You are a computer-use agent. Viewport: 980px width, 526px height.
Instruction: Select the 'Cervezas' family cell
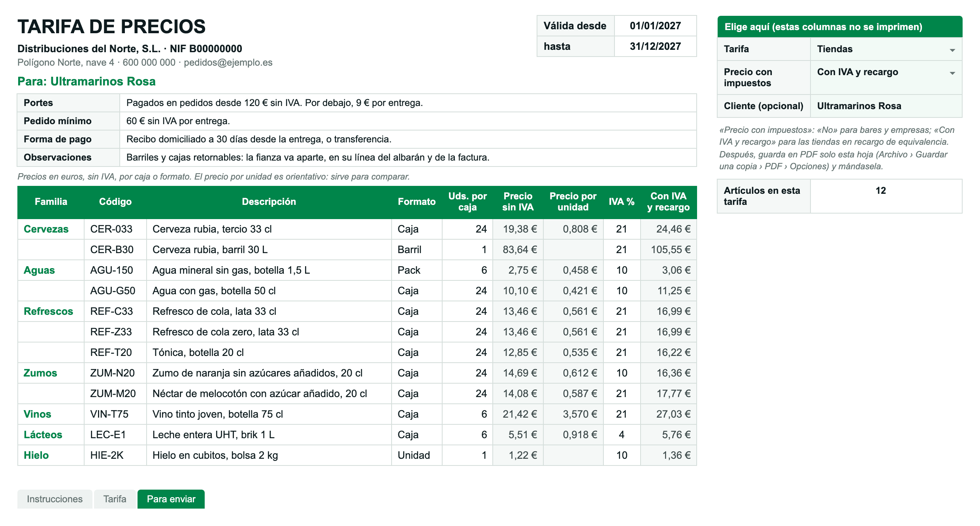click(51, 229)
